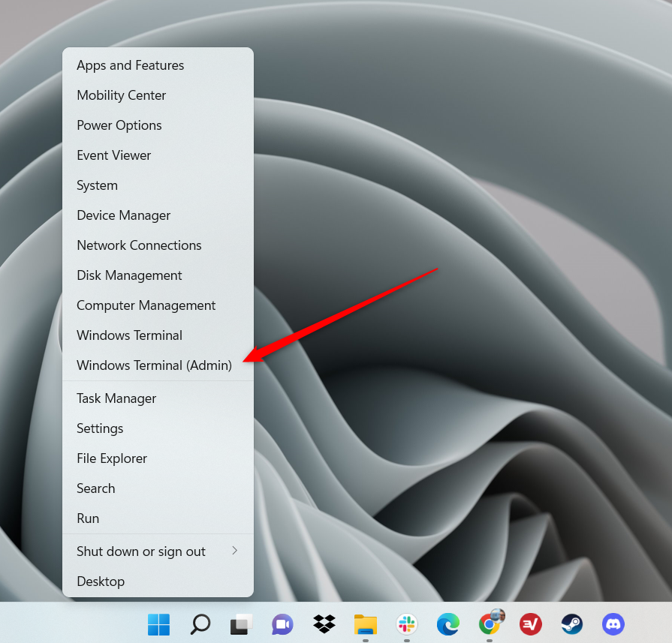Open Microsoft Edge from the taskbar
Screen dimensions: 672x643
tap(448, 623)
